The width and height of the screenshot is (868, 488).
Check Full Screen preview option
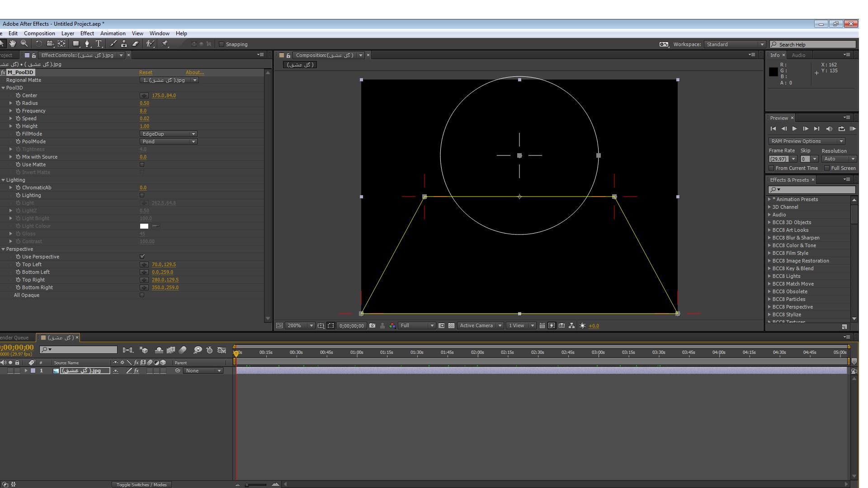[827, 168]
